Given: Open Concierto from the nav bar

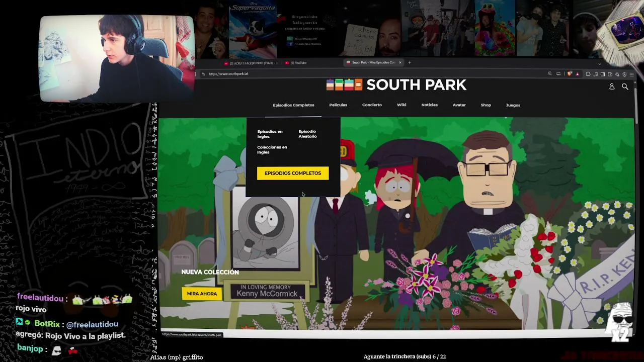Looking at the screenshot, I should 372,105.
